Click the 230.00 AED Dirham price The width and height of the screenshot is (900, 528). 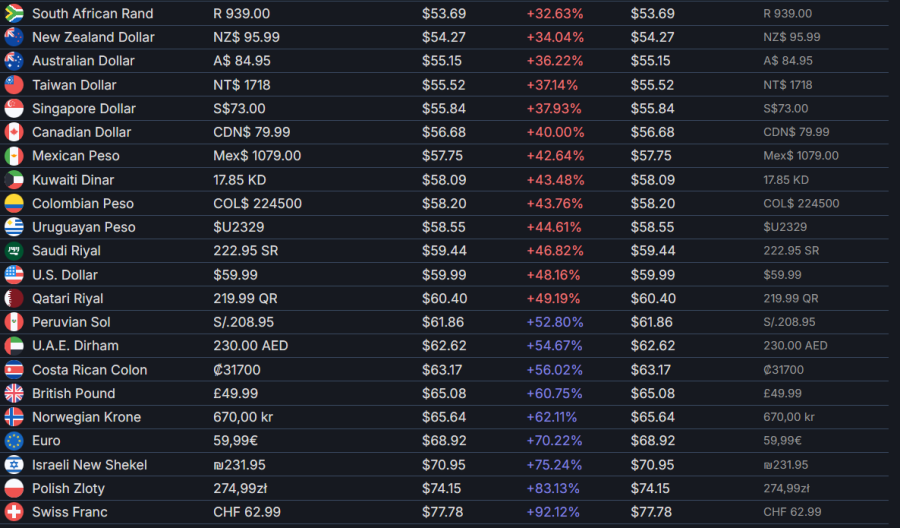pos(250,346)
